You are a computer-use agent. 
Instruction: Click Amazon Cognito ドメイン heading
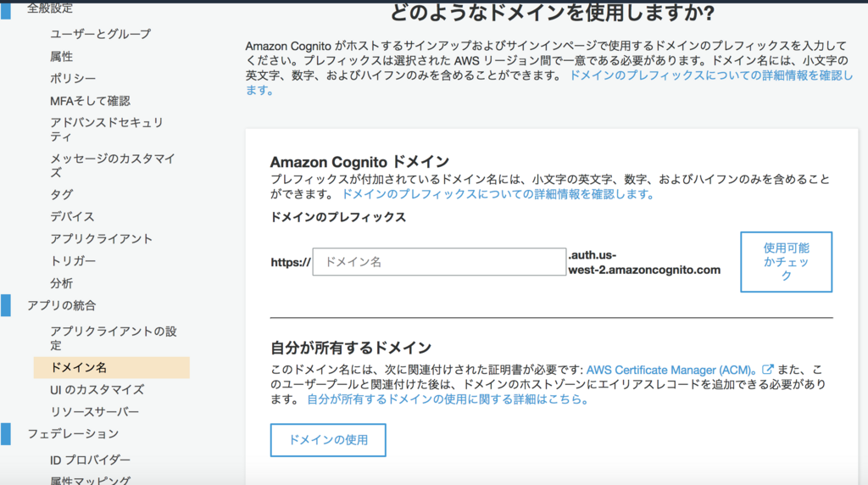(359, 162)
